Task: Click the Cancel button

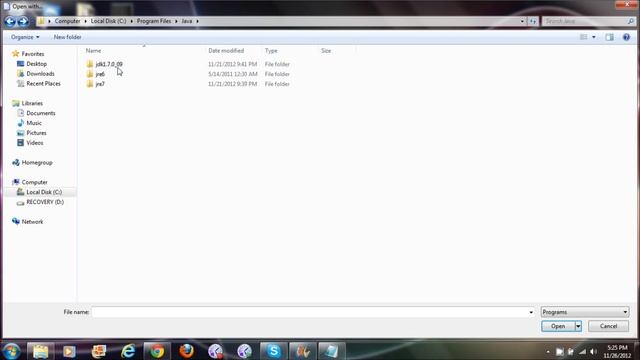Action: click(x=608, y=326)
